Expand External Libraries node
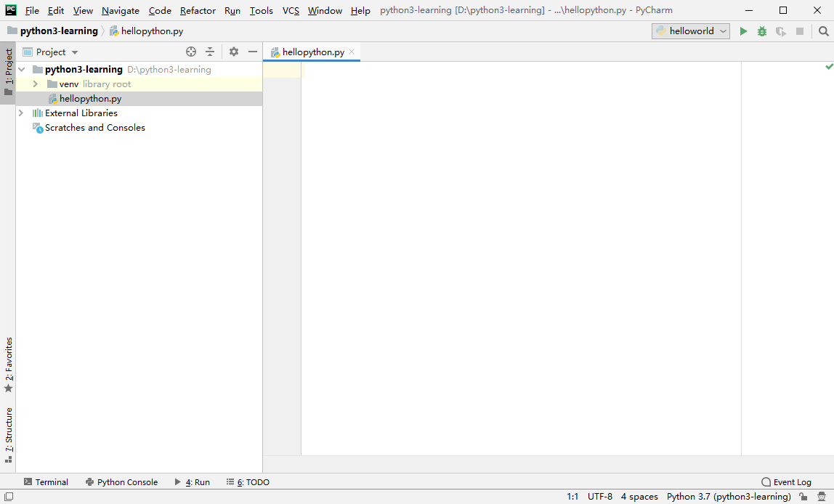The image size is (834, 504). point(21,113)
